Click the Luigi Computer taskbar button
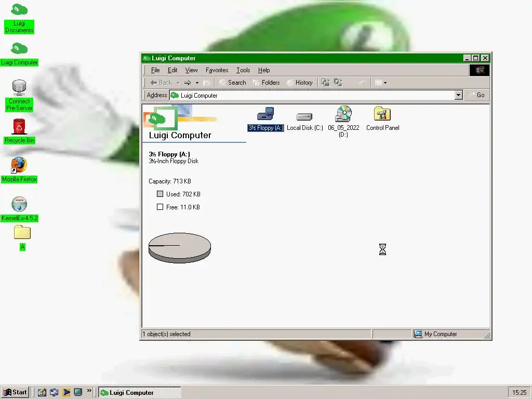 click(140, 393)
